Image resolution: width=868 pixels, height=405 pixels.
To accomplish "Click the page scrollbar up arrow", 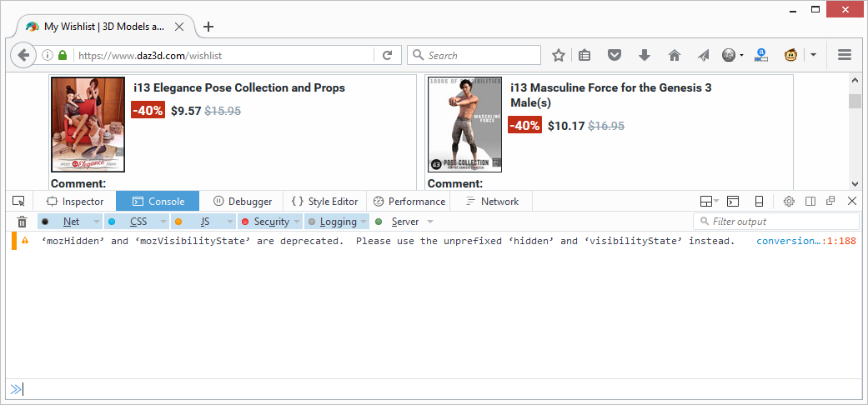I will (855, 80).
